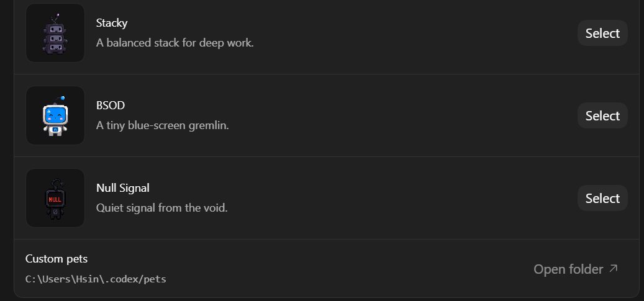Screen dimensions: 644x301
Task: Select the Null Signal pet
Action: pyautogui.click(x=602, y=198)
